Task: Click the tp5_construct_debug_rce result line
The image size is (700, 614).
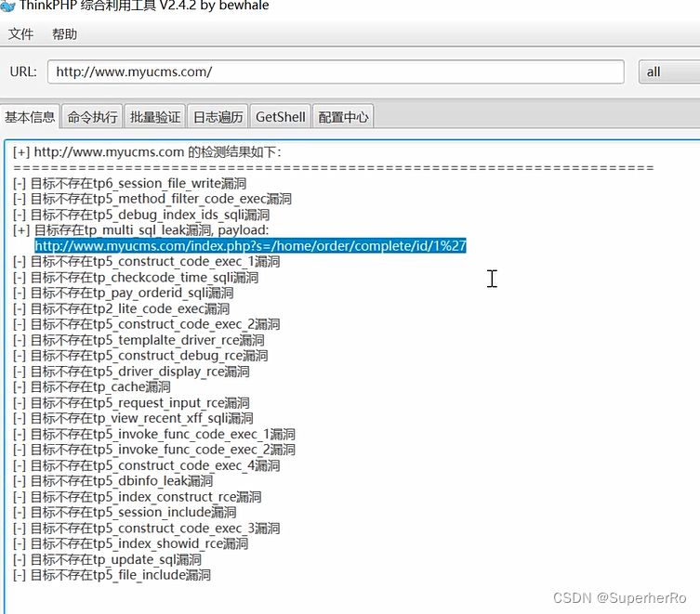Action: point(140,356)
